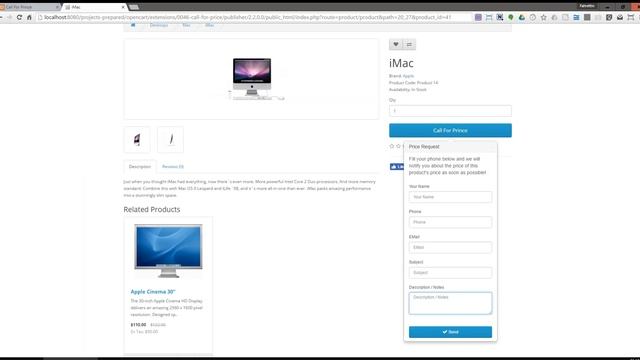Screen dimensions: 640x360
Task: Click the $110.00 price text
Action: click(138, 325)
